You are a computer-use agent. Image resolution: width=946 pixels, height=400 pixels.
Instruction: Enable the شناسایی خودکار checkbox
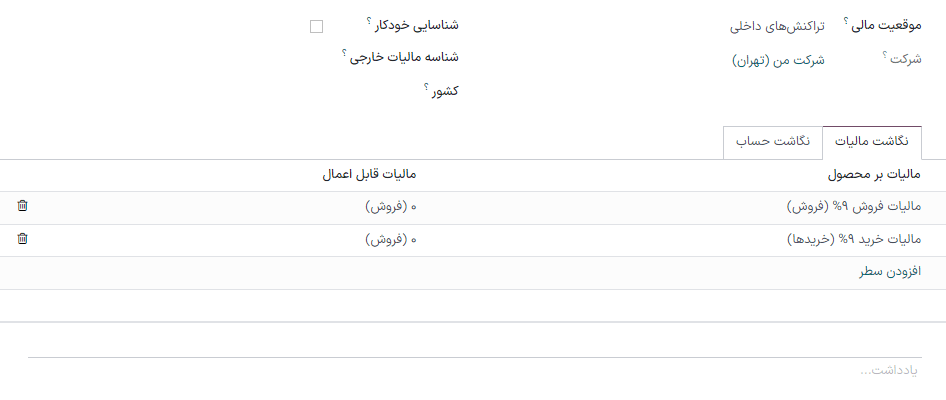[x=317, y=27]
